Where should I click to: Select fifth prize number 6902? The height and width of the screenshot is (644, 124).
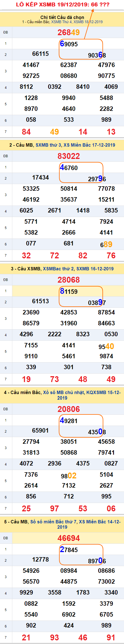(x=69, y=615)
